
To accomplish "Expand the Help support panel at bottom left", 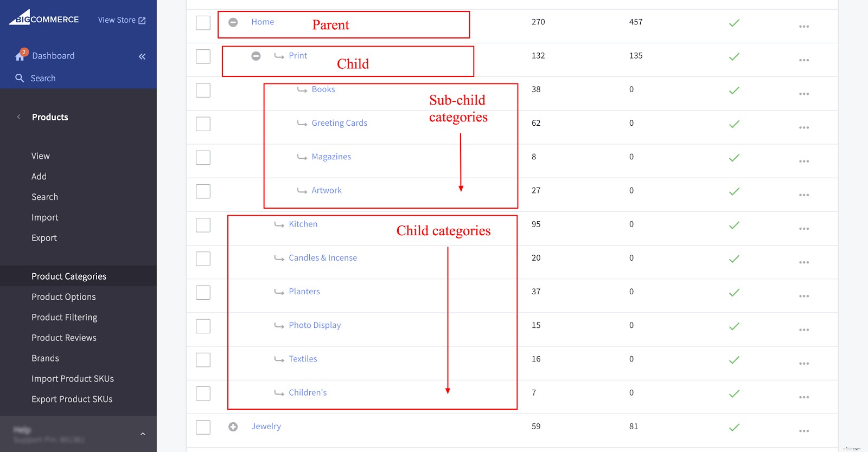I will 142,434.
